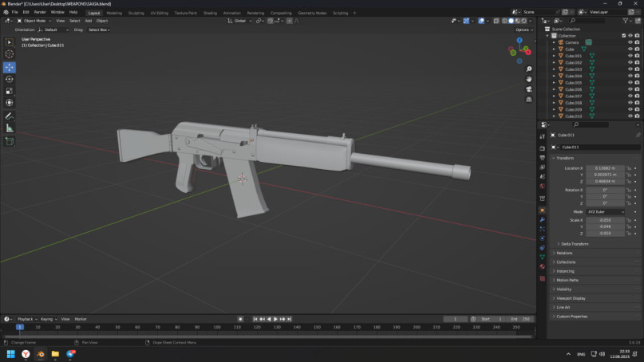Select the Add Cube tool
This screenshot has width=644, height=362.
10,141
